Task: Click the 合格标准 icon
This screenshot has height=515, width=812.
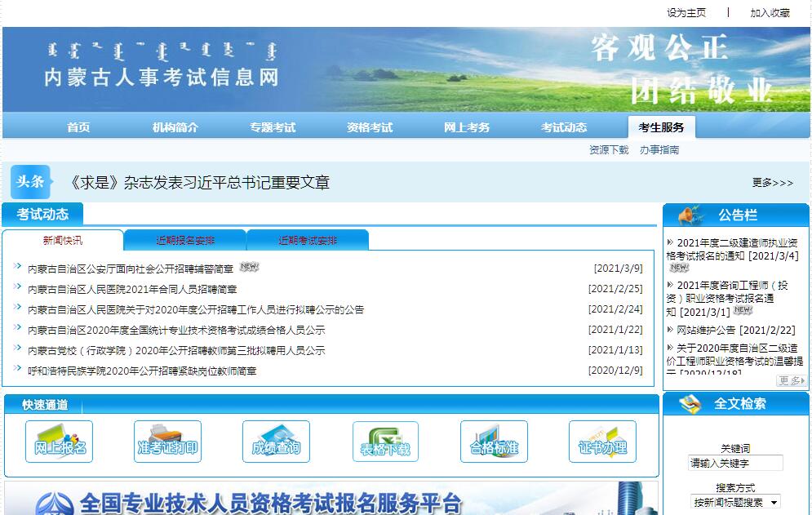Action: pyautogui.click(x=494, y=442)
